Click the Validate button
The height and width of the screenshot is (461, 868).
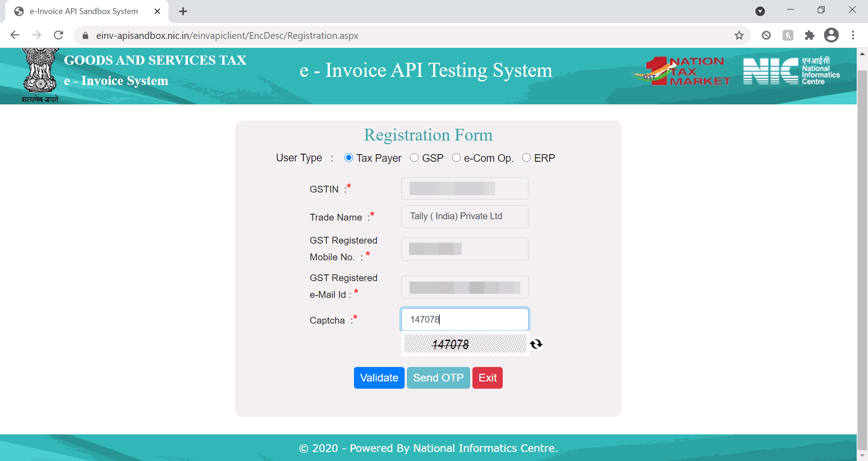[x=379, y=378]
